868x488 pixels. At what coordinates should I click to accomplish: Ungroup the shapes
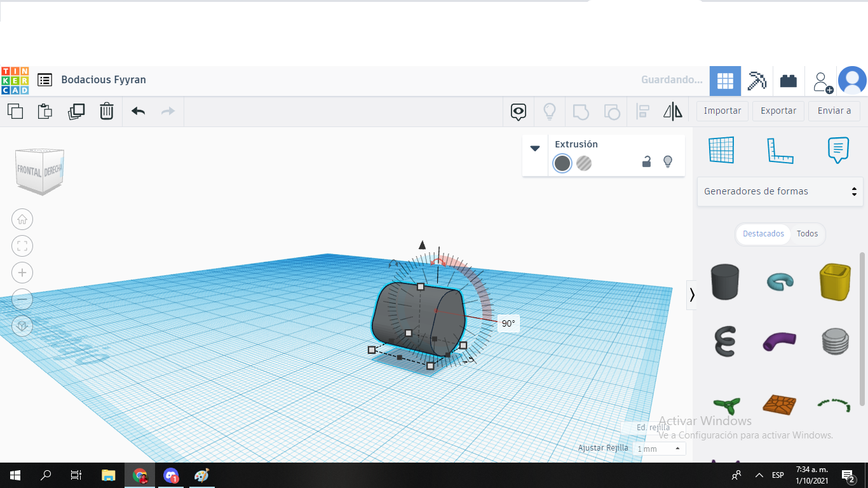pyautogui.click(x=612, y=112)
